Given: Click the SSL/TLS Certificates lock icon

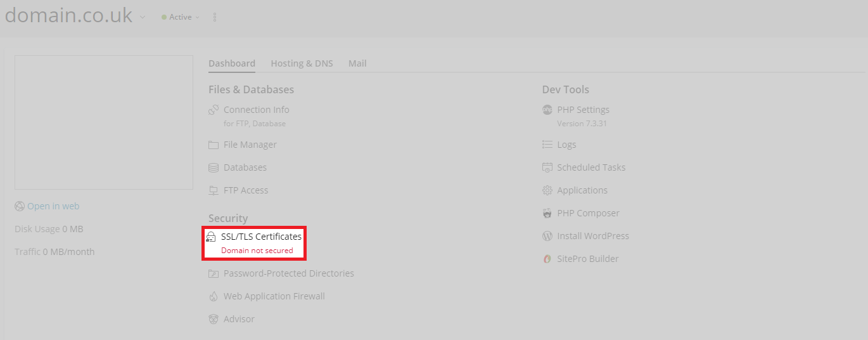Looking at the screenshot, I should (x=211, y=237).
